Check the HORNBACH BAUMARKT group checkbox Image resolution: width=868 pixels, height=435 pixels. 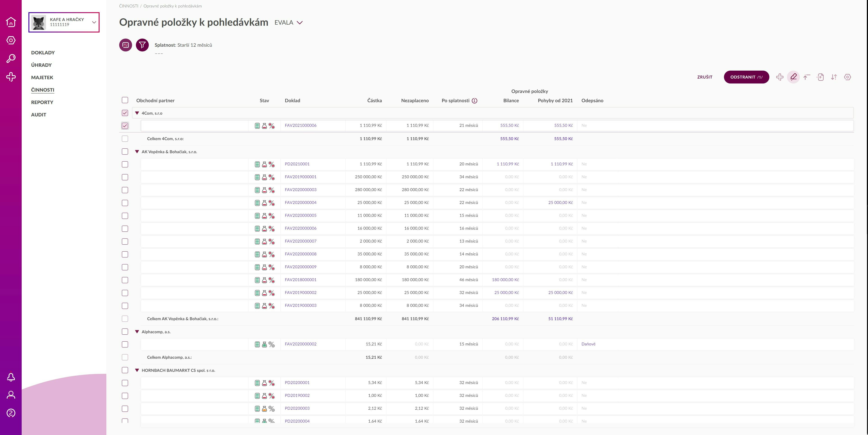pyautogui.click(x=125, y=370)
